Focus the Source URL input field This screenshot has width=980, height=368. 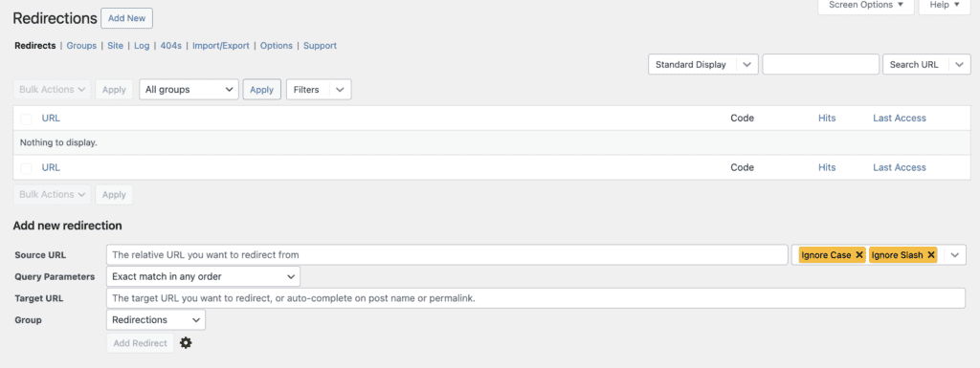447,254
